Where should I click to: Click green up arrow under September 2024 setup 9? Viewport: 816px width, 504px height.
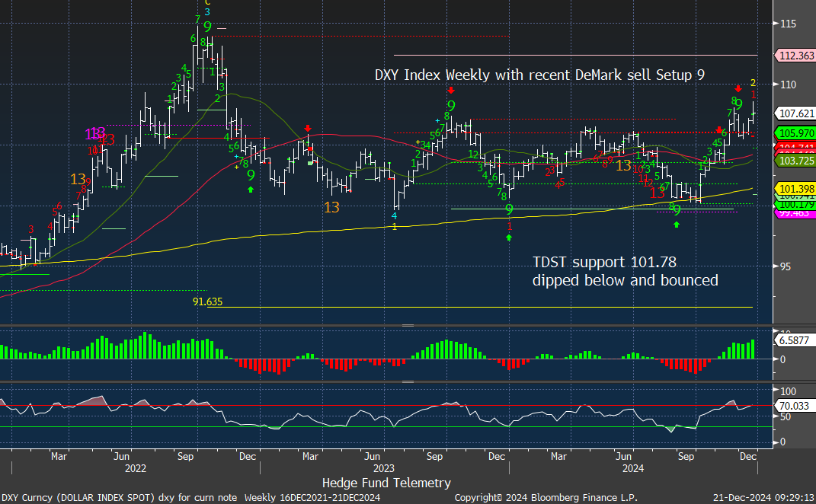pos(676,225)
